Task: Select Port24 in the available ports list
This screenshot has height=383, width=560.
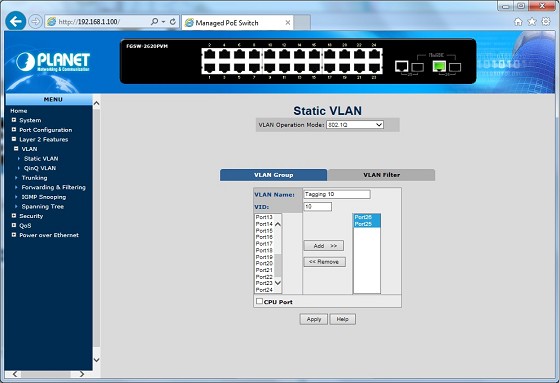Action: tap(264, 290)
